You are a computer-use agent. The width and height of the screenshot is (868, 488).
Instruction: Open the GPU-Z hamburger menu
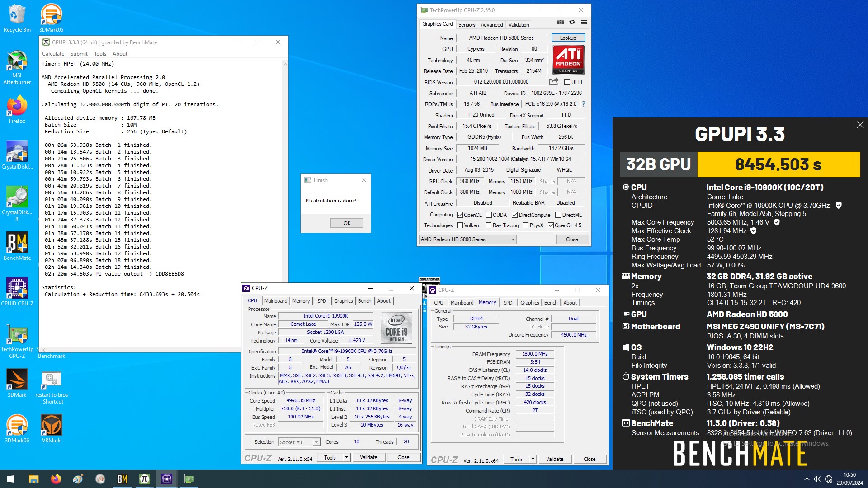[x=584, y=23]
